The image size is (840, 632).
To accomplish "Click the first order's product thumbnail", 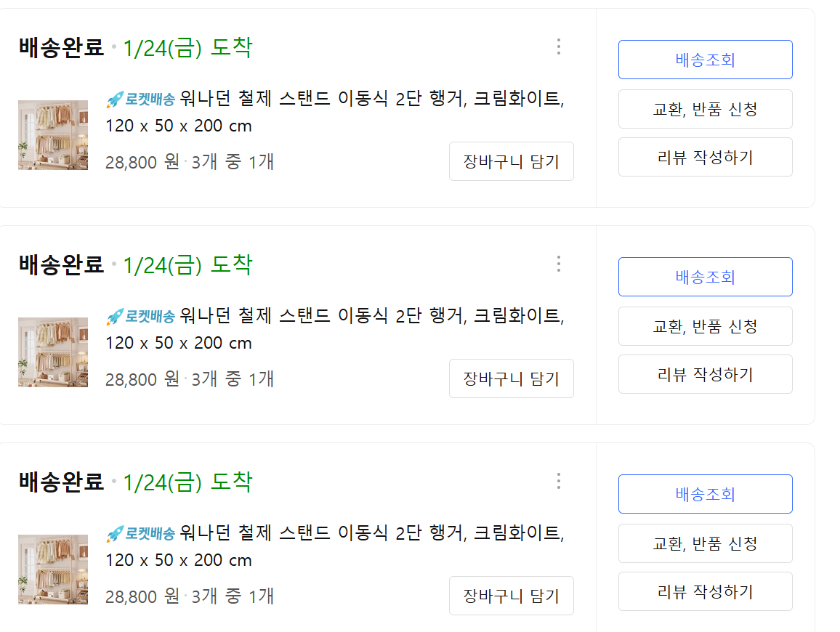I will click(x=52, y=135).
